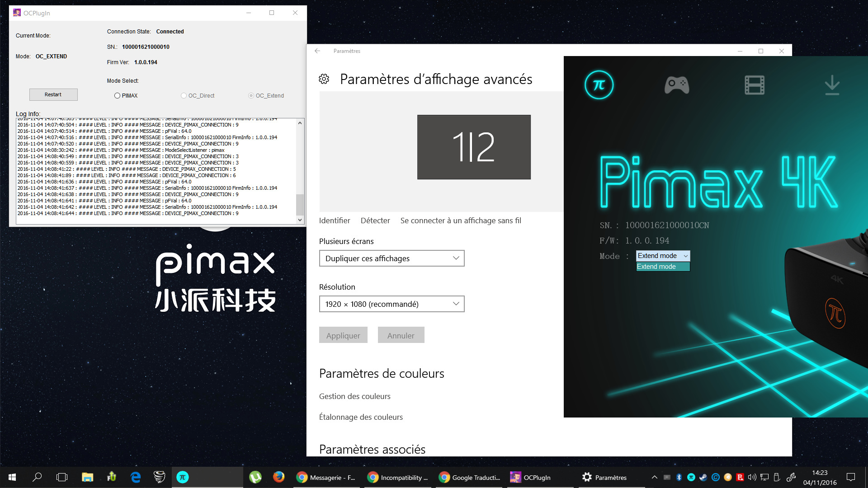Switch to the Incompatibility Chrome window
Image resolution: width=868 pixels, height=488 pixels.
[x=398, y=477]
